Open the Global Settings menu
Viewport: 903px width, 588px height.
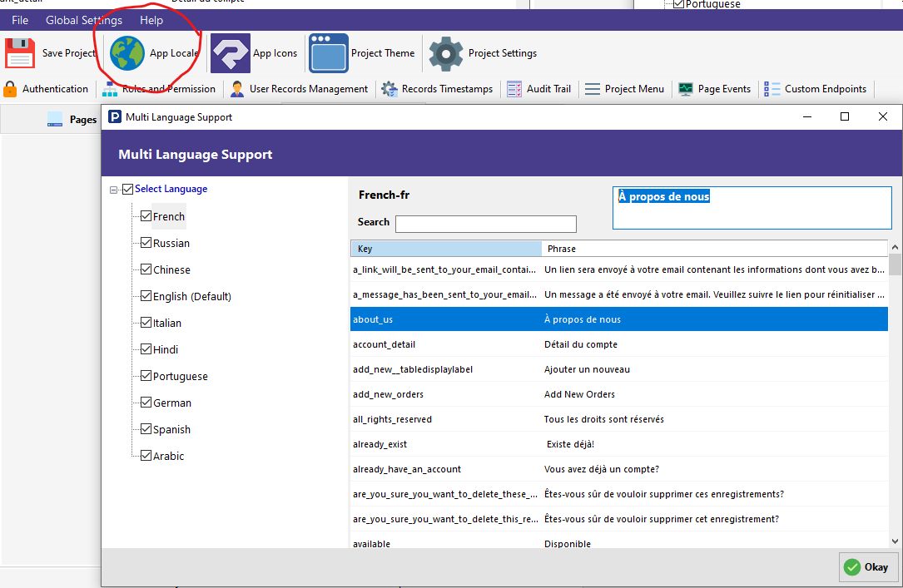point(83,20)
